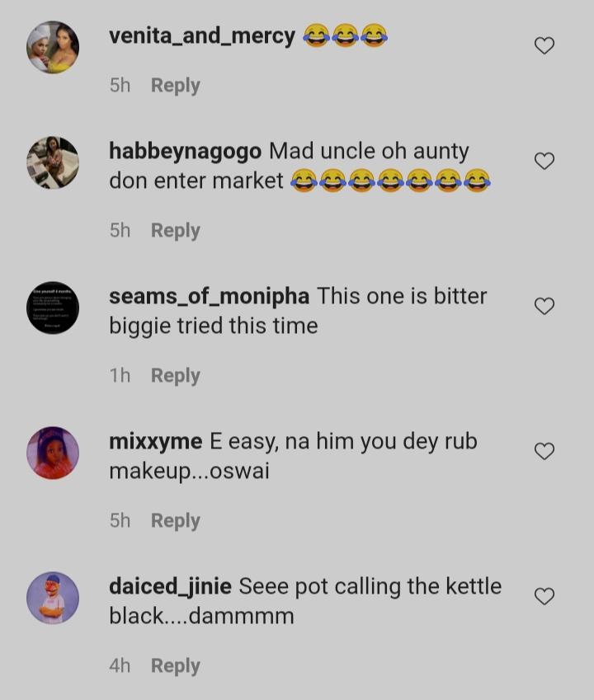View daiced_jinie's cartoon avatar
This screenshot has width=594, height=700.
point(53,598)
